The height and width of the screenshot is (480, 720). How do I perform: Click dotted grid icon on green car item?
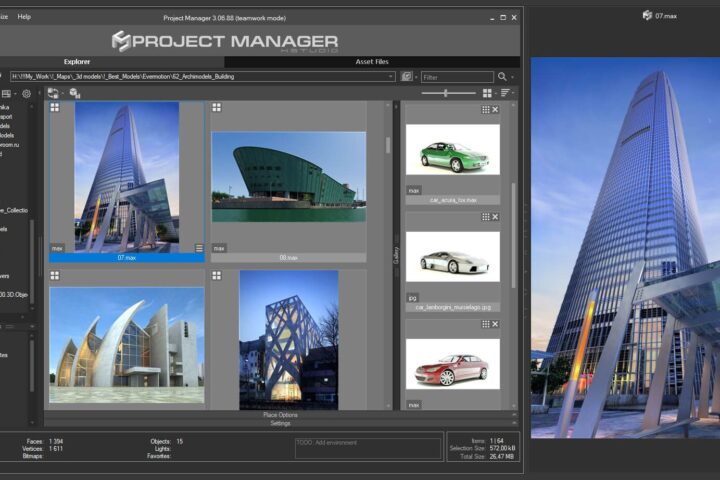(x=485, y=109)
